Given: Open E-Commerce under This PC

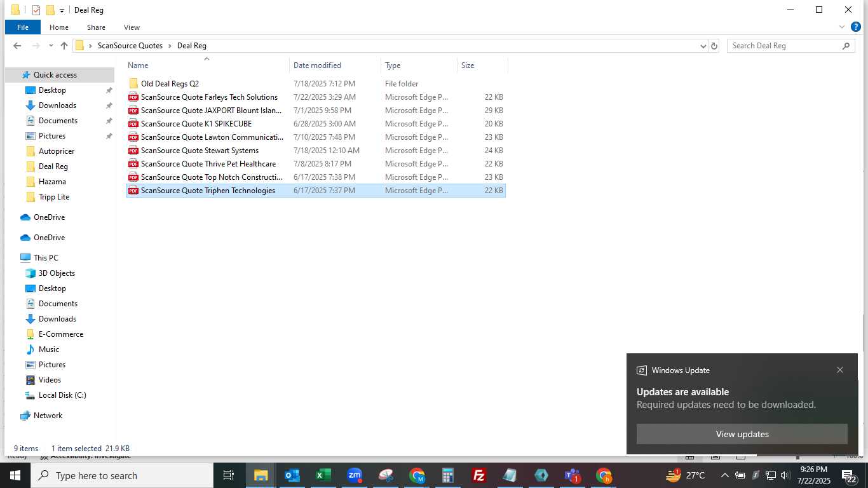Looking at the screenshot, I should click(61, 334).
